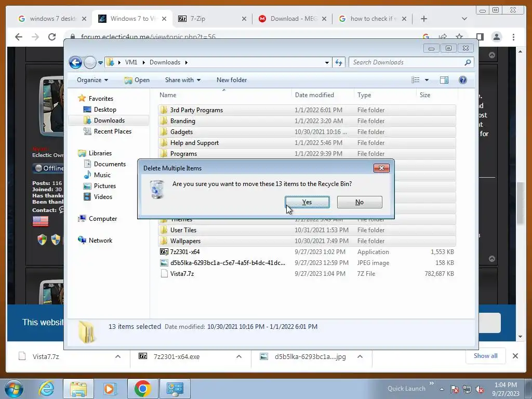Screen dimensions: 532x399
Task: Select the Branding folder
Action: 307,121
